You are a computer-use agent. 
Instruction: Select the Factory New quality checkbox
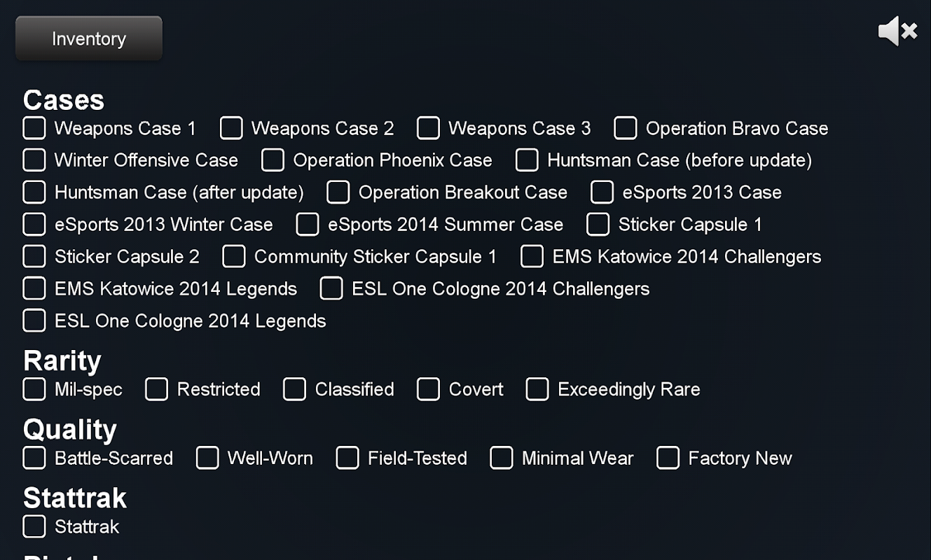[668, 458]
